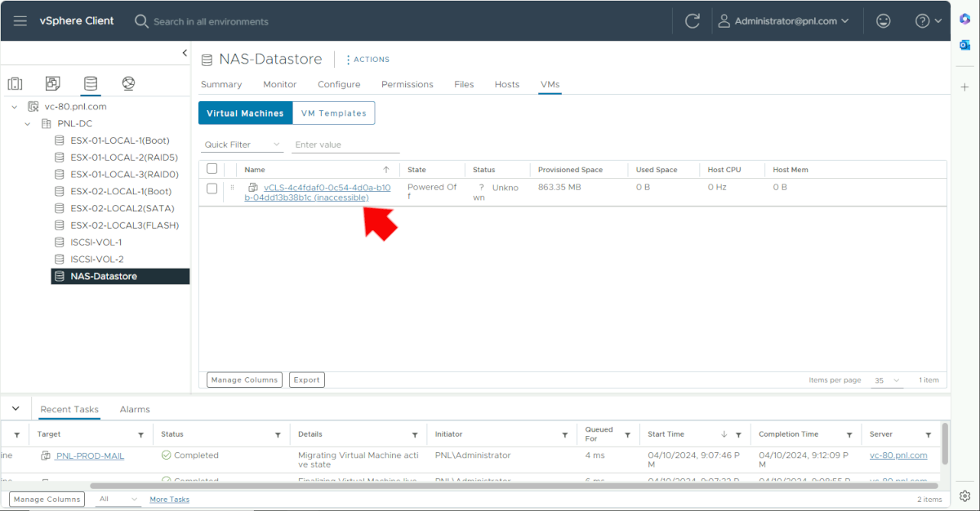980x511 pixels.
Task: Switch to Storage inventory view
Action: (x=91, y=83)
